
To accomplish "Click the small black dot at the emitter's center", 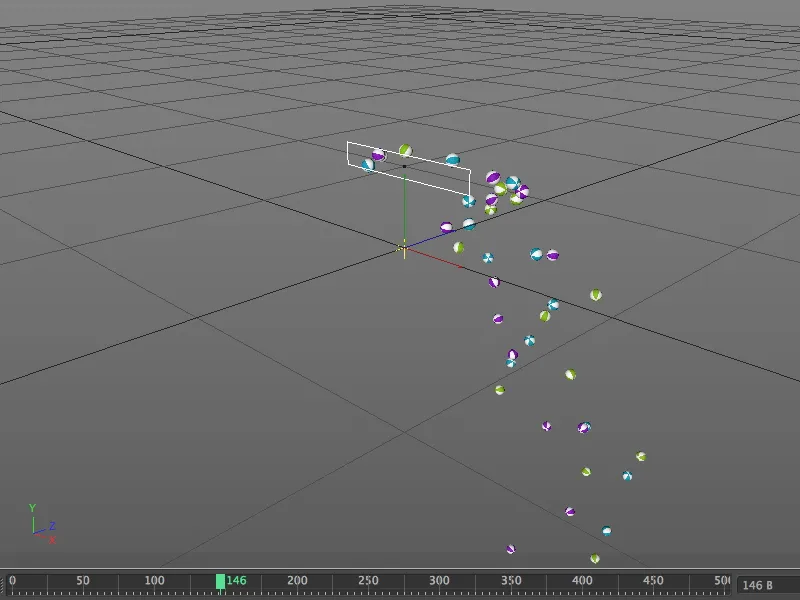I will [404, 166].
